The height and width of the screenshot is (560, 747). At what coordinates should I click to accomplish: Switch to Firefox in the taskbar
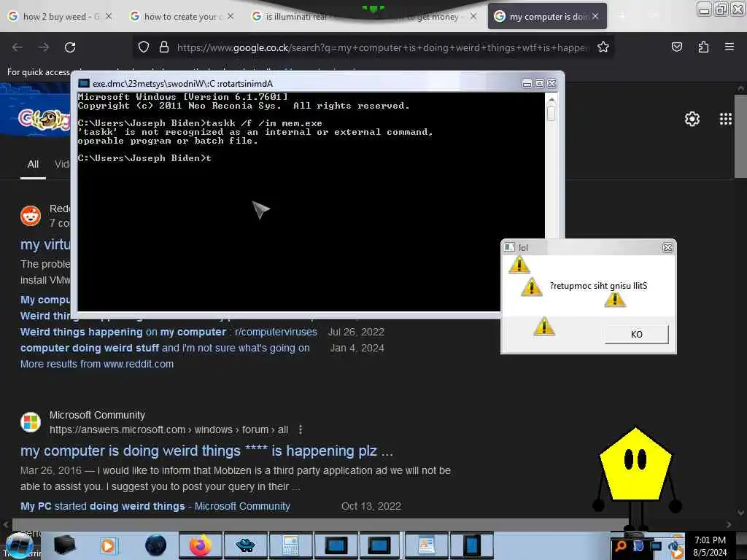(x=200, y=545)
